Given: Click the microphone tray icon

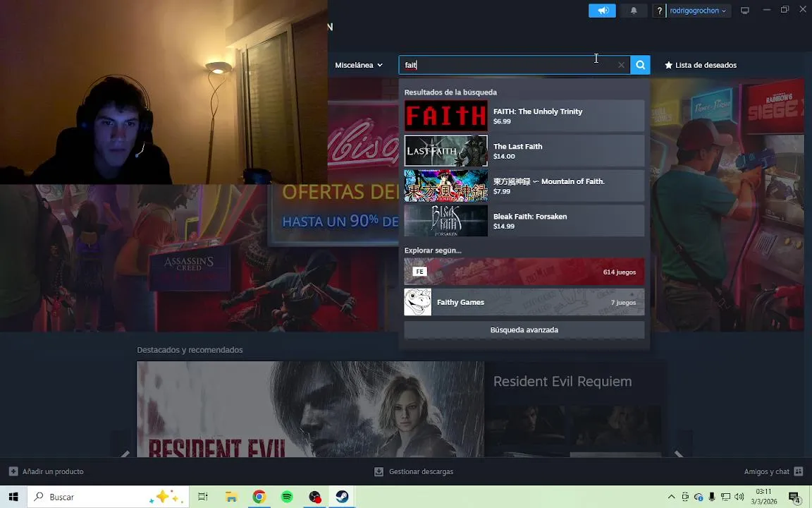Looking at the screenshot, I should point(711,497).
